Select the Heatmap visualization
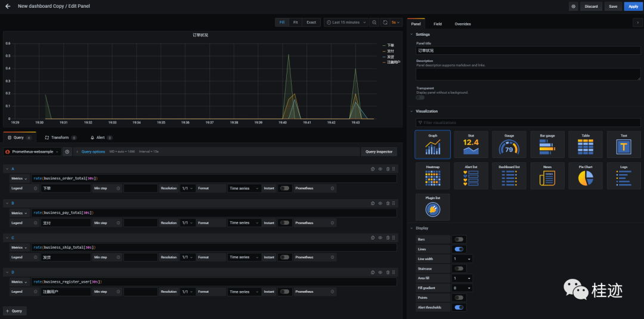Image resolution: width=644 pixels, height=319 pixels. (432, 176)
